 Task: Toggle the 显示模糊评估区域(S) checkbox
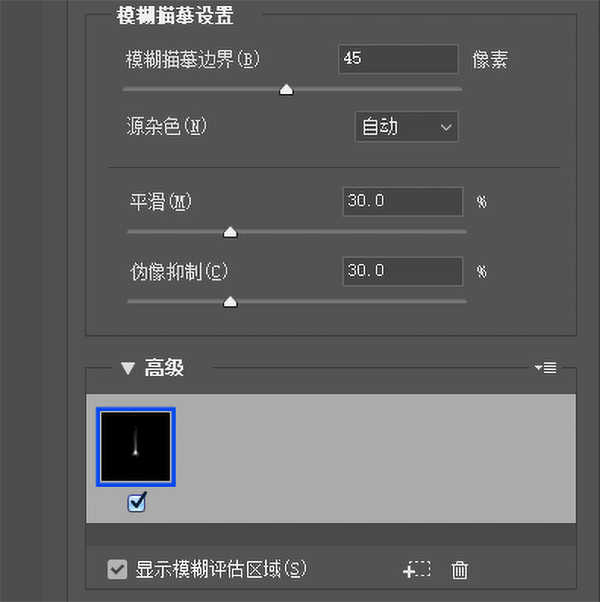(117, 569)
